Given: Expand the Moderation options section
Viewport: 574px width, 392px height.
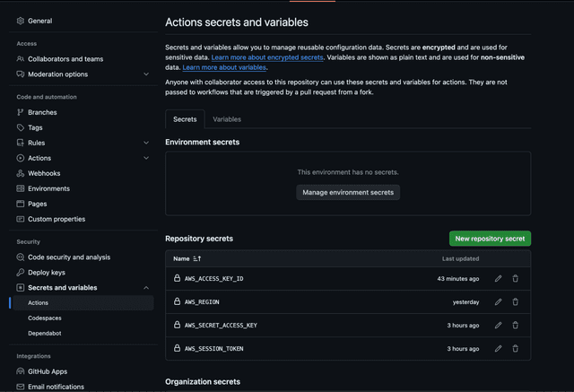Looking at the screenshot, I should 146,74.
